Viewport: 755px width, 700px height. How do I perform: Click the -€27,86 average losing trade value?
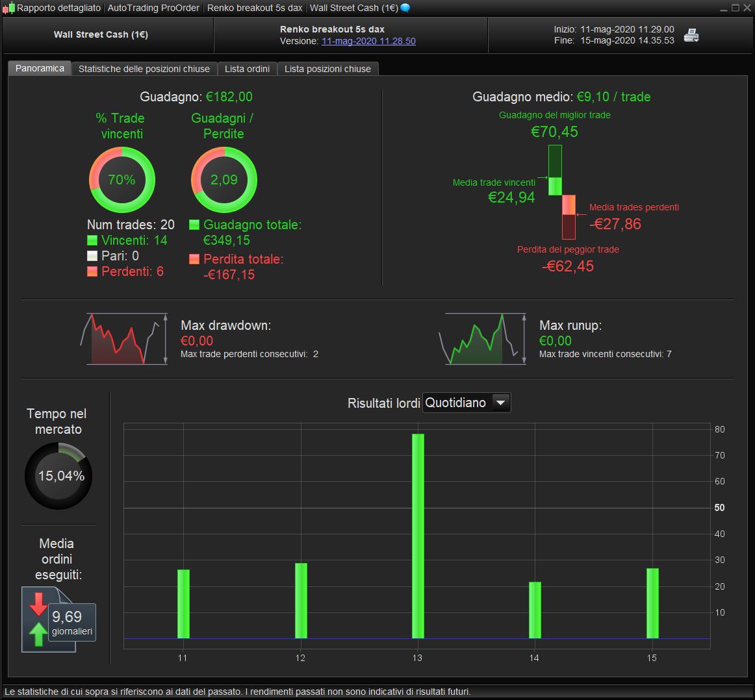[x=615, y=224]
